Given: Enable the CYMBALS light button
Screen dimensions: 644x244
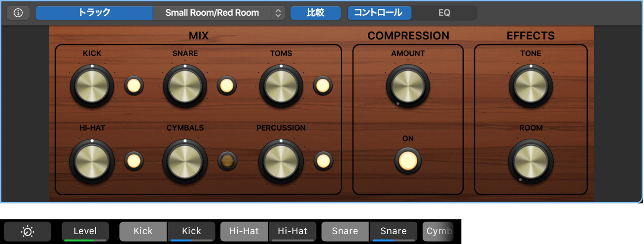Looking at the screenshot, I should coord(226,161).
